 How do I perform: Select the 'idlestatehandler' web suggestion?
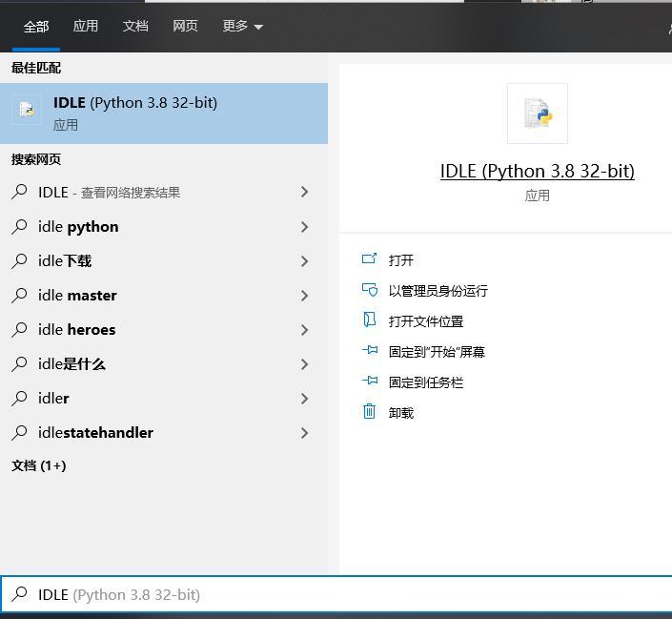pos(164,432)
